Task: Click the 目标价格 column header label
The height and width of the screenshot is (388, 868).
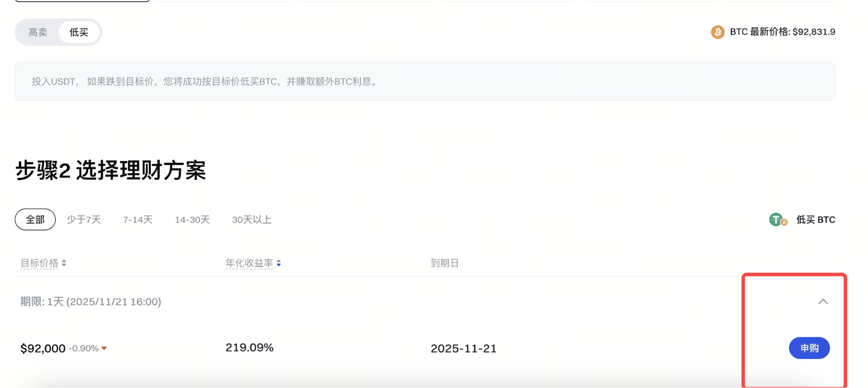Action: coord(40,263)
